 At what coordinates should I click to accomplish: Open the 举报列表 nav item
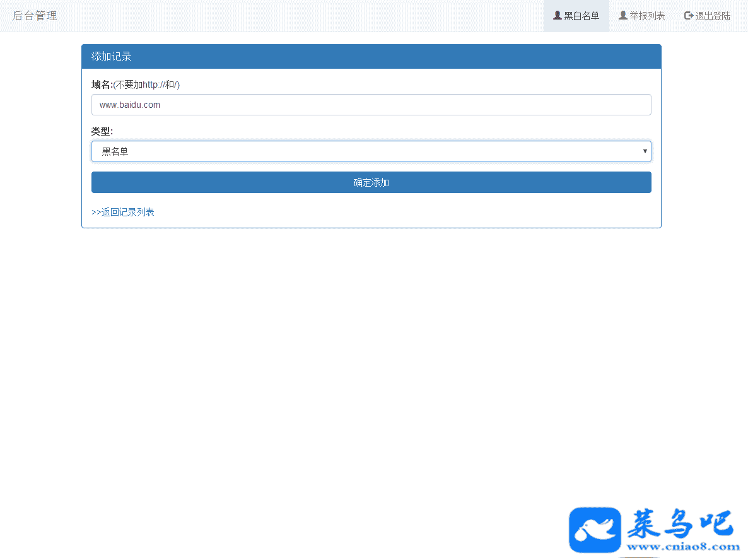click(x=641, y=16)
